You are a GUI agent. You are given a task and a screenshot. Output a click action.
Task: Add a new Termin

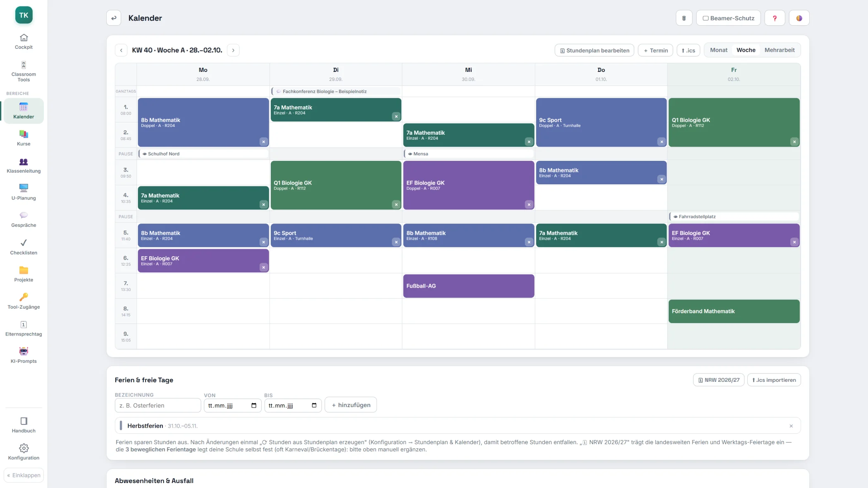656,50
